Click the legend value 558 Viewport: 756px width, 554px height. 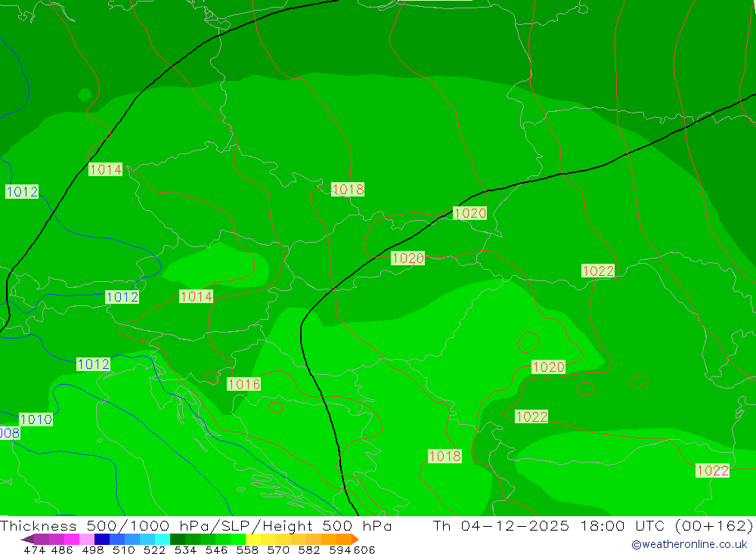pos(247,550)
